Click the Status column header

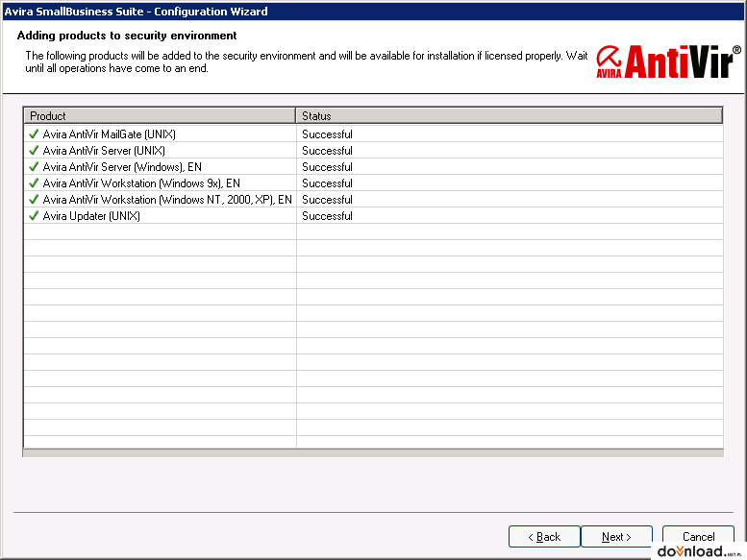point(510,115)
